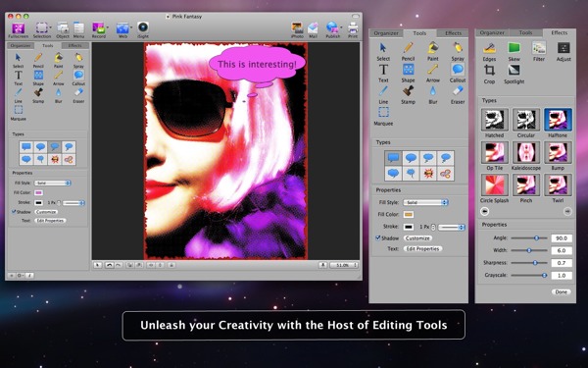Click the Angle slider in Effects panel
The image size is (588, 368).
click(529, 238)
